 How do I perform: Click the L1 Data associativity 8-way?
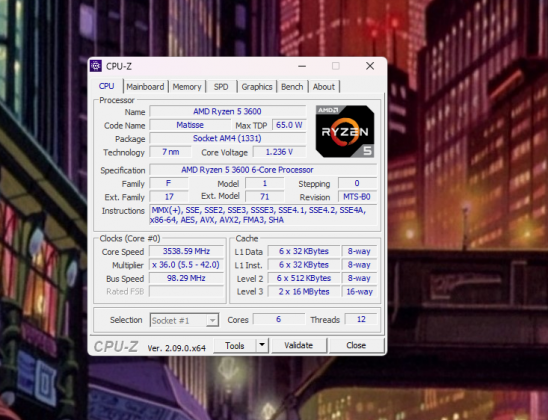[359, 251]
